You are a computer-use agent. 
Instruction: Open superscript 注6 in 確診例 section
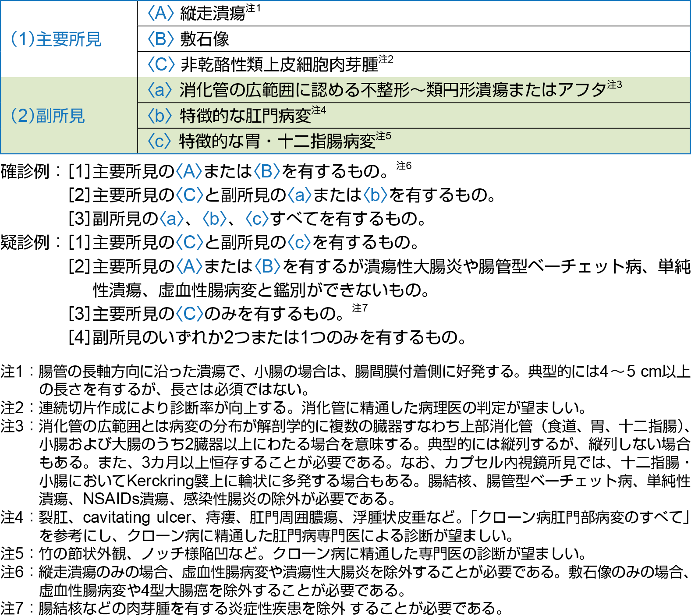click(x=404, y=166)
